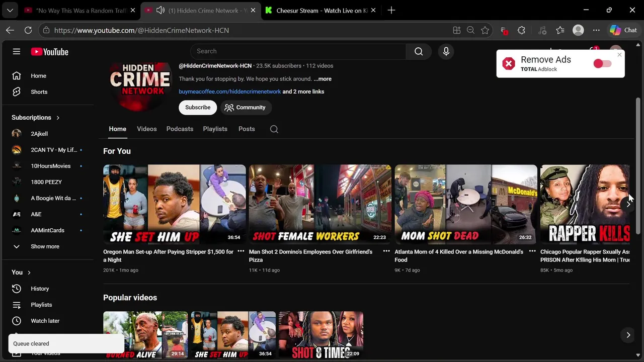Screen dimensions: 644x362
Task: Open more options for Atlanta Mom video
Action: click(532, 251)
